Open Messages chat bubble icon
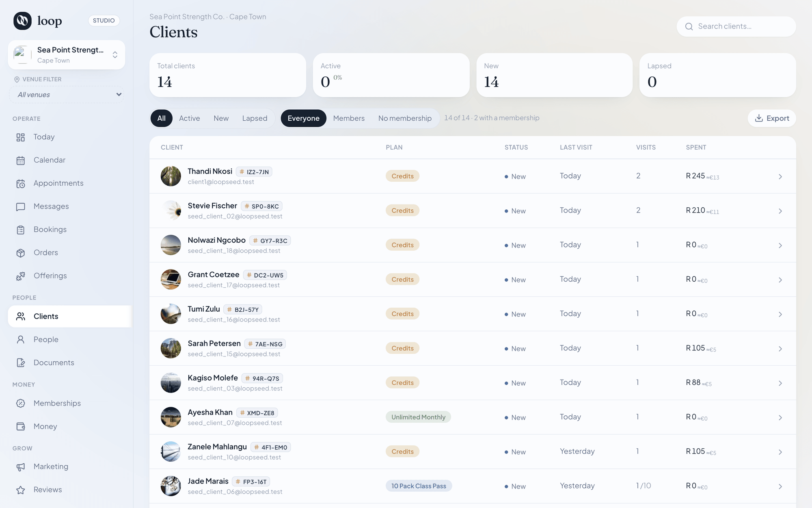The width and height of the screenshot is (812, 508). pos(21,207)
